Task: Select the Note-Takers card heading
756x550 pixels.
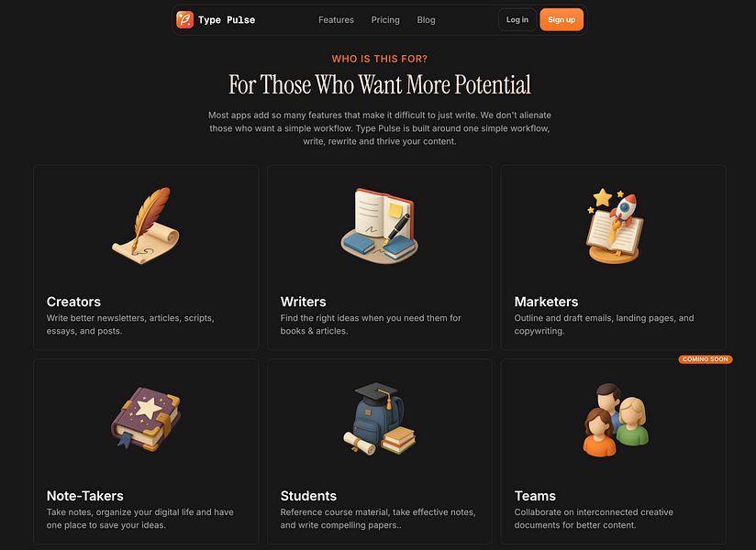Action: pyautogui.click(x=84, y=496)
